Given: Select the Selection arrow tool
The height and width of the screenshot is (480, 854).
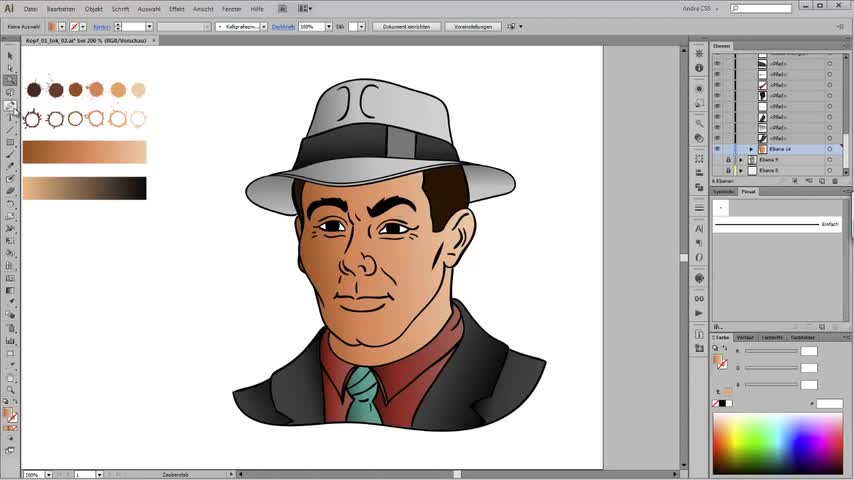Looking at the screenshot, I should (10, 56).
